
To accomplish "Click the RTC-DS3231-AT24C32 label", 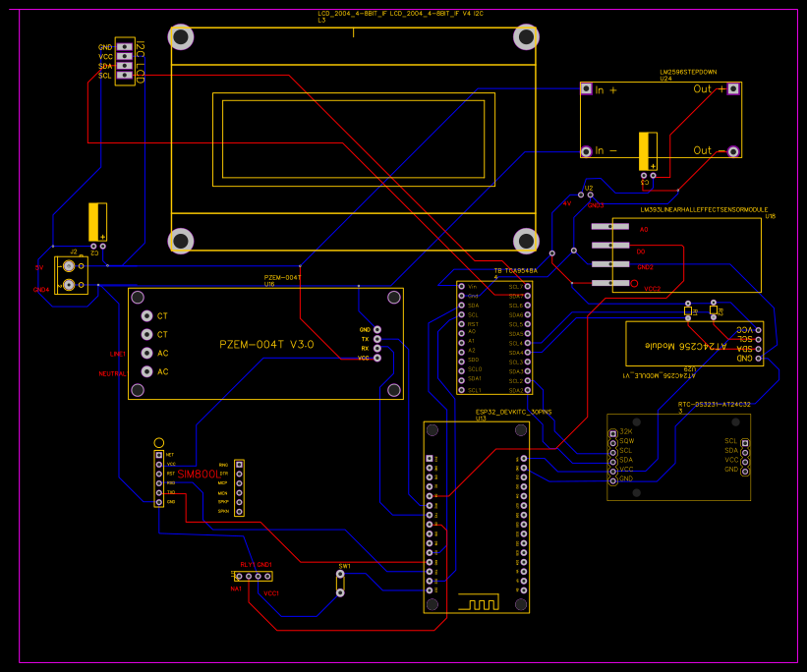I will tap(715, 405).
